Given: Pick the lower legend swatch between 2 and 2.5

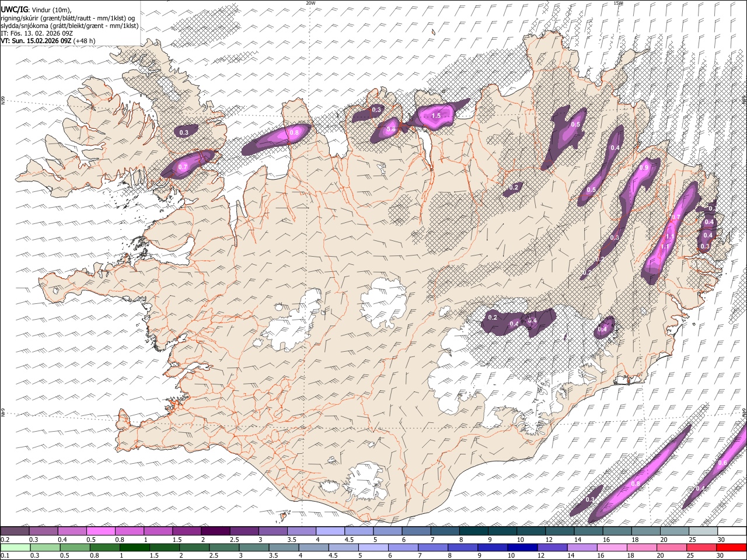Looking at the screenshot, I should 194,548.
